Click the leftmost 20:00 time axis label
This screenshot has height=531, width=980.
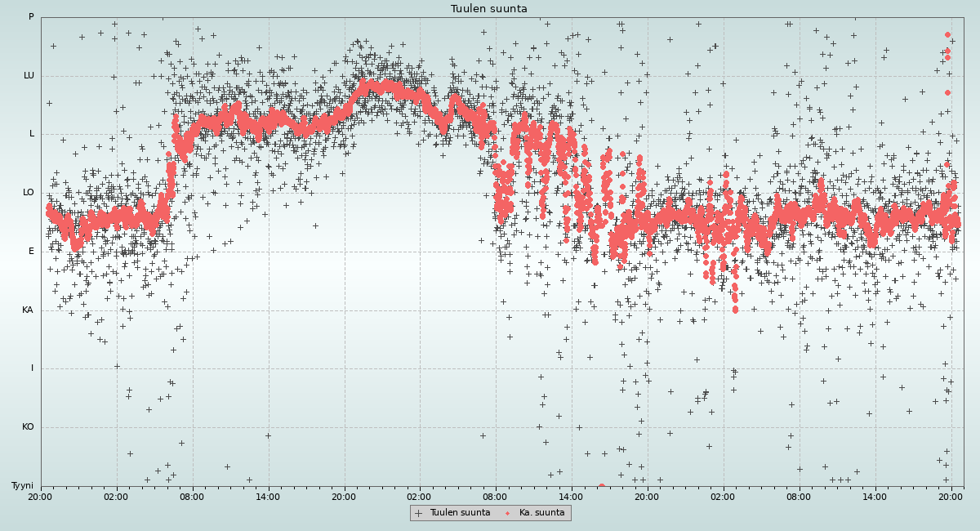[x=41, y=495]
